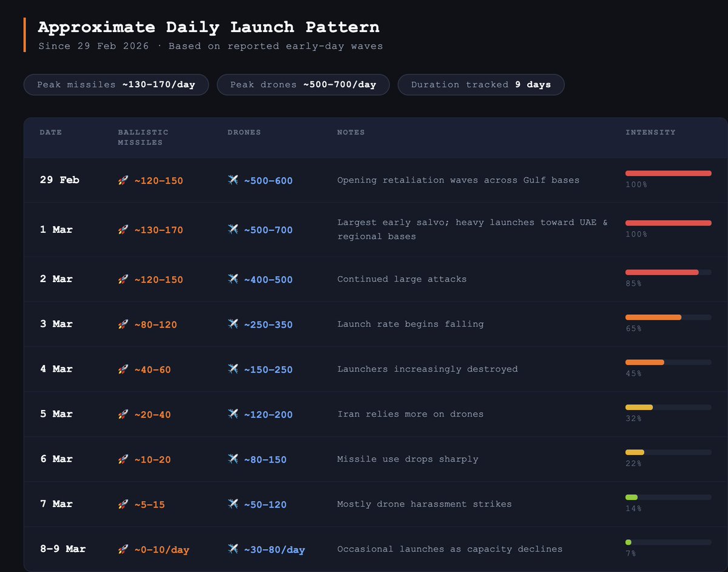Click the '1 Mar' date cell
This screenshot has width=728, height=572.
(56, 230)
